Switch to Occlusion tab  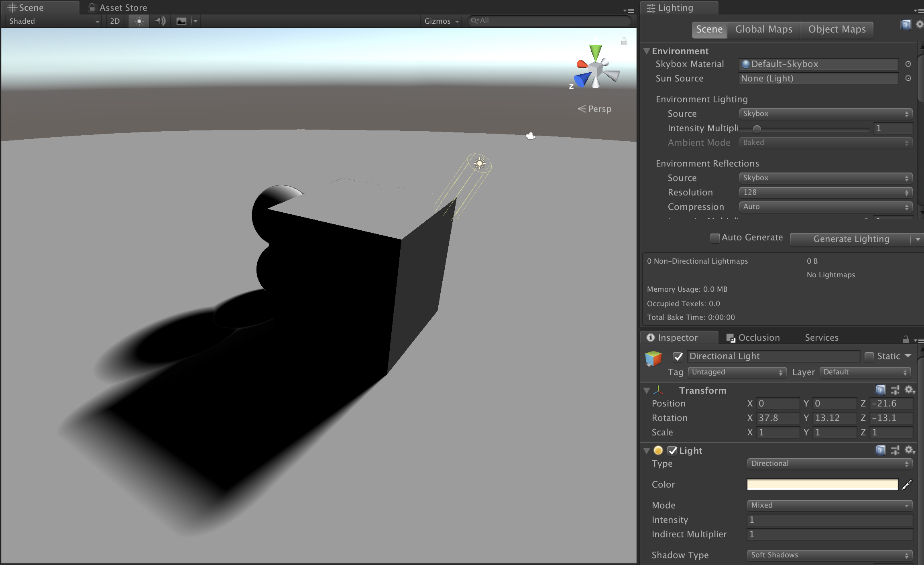pos(753,338)
